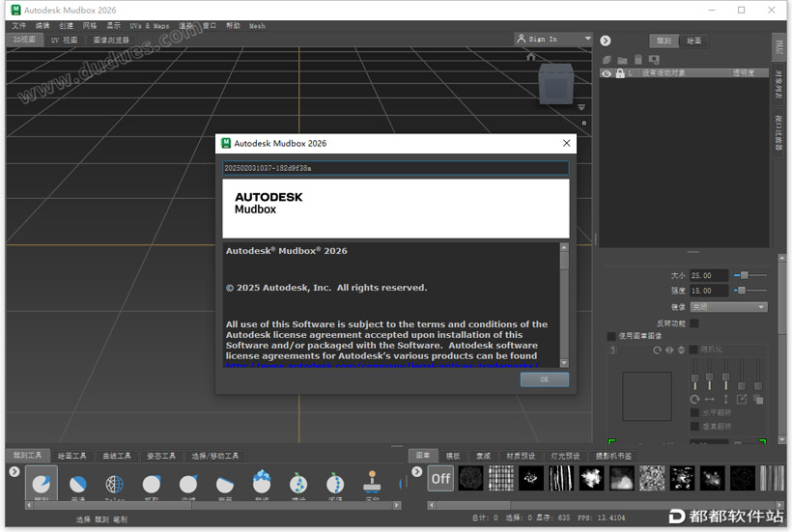Select the Smooth brush tool icon
The image size is (792, 532).
click(78, 484)
